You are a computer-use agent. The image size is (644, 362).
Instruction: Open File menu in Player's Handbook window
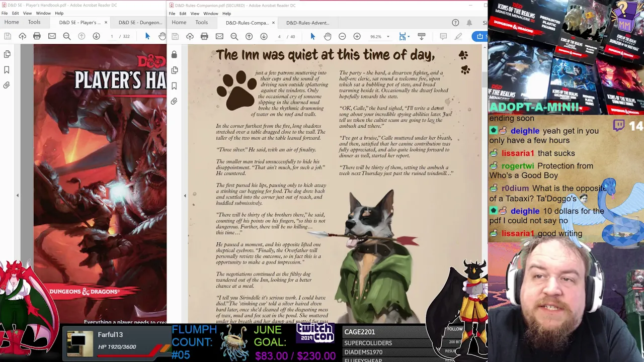click(4, 13)
